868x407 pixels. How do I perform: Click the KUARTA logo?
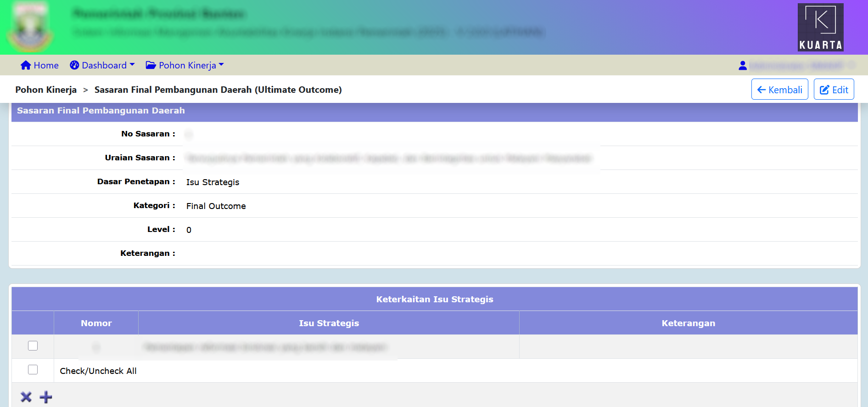click(820, 27)
